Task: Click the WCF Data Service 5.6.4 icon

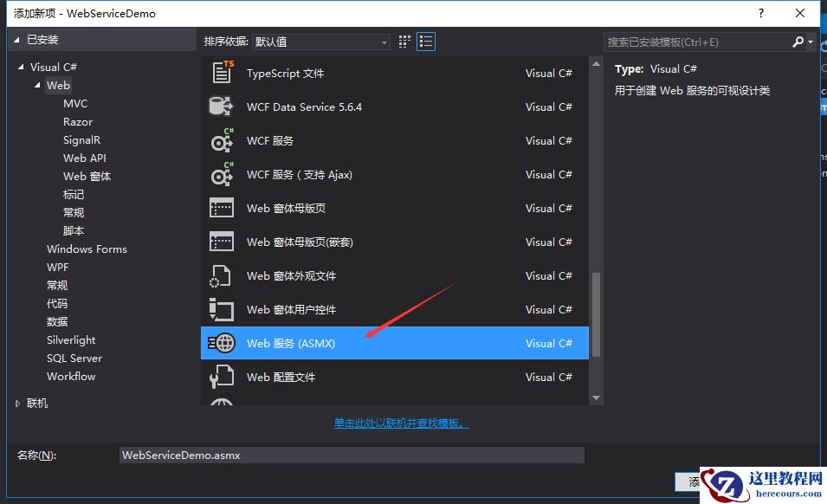Action: pyautogui.click(x=221, y=107)
